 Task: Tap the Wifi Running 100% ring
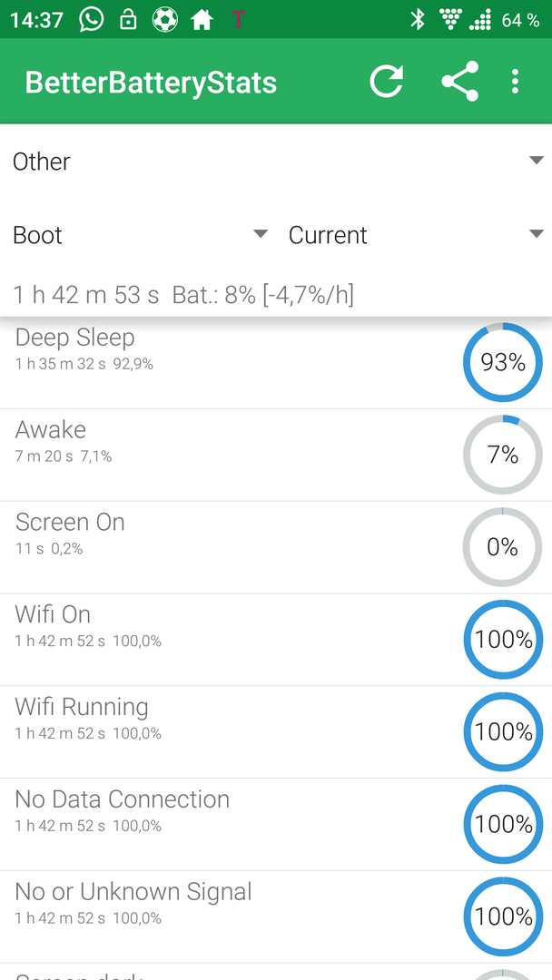503,732
